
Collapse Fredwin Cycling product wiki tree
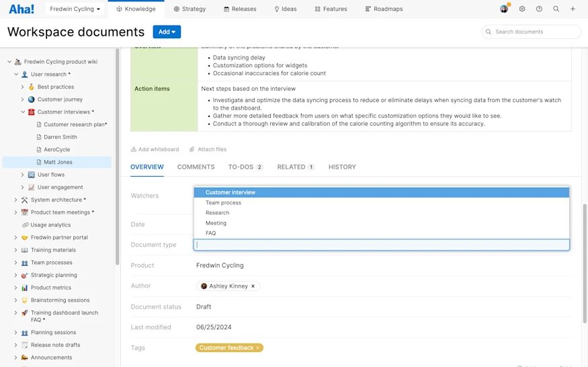pos(9,62)
